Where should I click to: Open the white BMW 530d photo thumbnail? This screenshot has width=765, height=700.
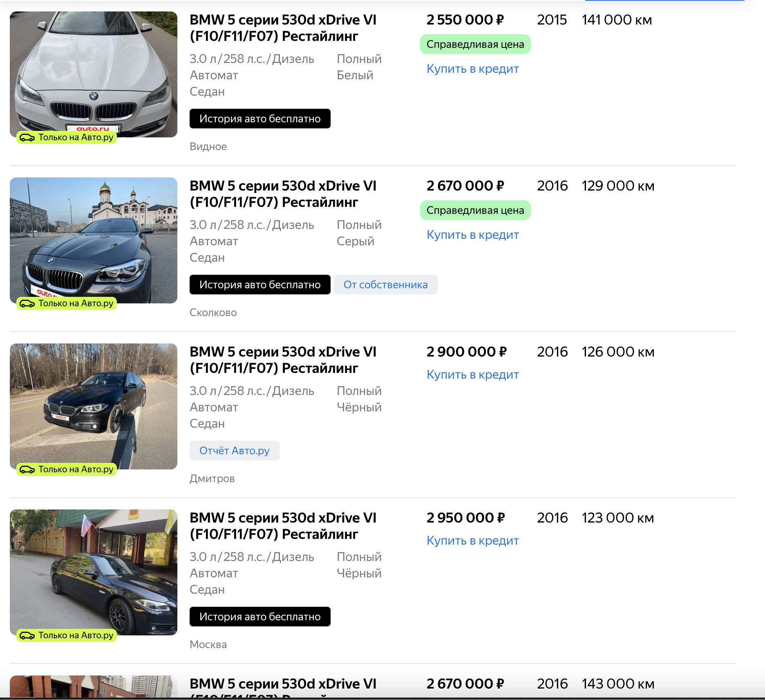93,70
